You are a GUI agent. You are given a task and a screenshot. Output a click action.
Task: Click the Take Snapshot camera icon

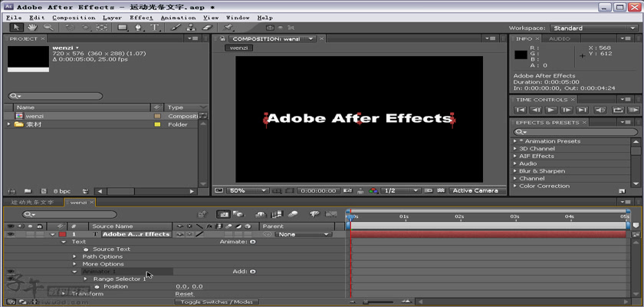pyautogui.click(x=348, y=190)
